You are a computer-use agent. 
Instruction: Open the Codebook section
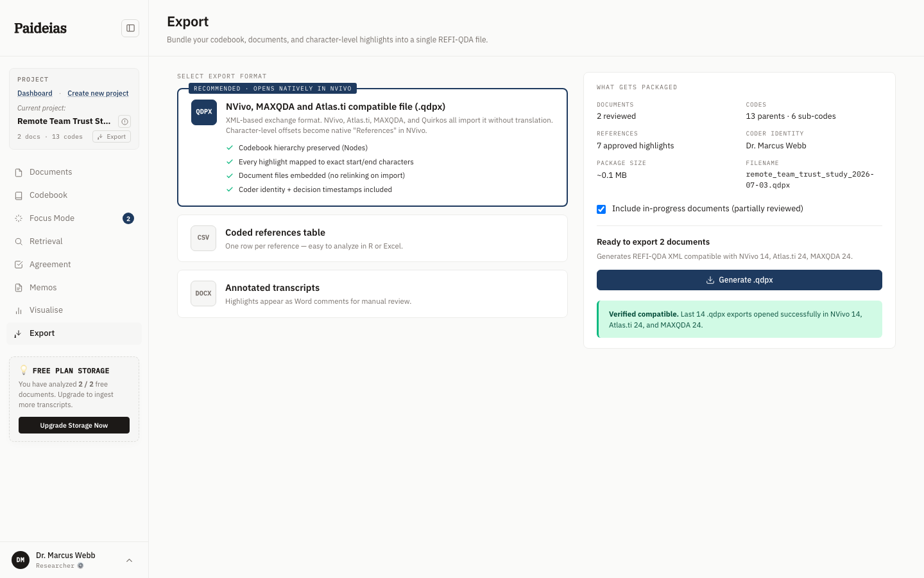(x=74, y=195)
